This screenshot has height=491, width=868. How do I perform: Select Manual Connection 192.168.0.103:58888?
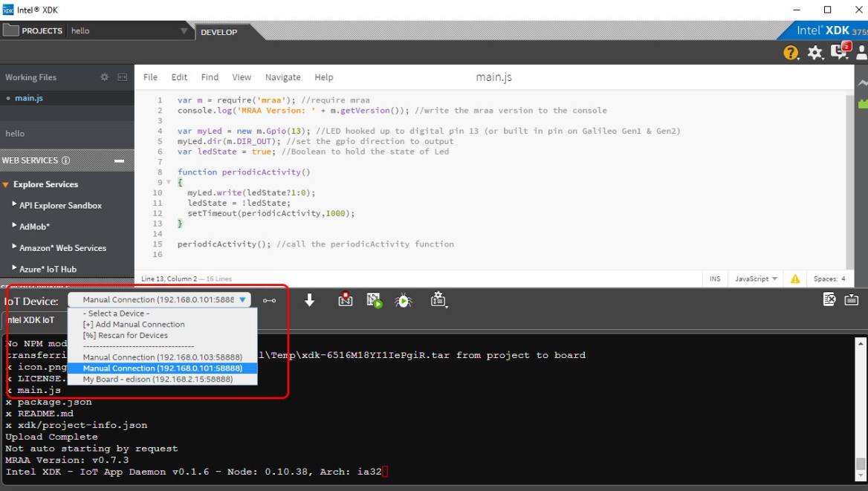click(x=162, y=357)
